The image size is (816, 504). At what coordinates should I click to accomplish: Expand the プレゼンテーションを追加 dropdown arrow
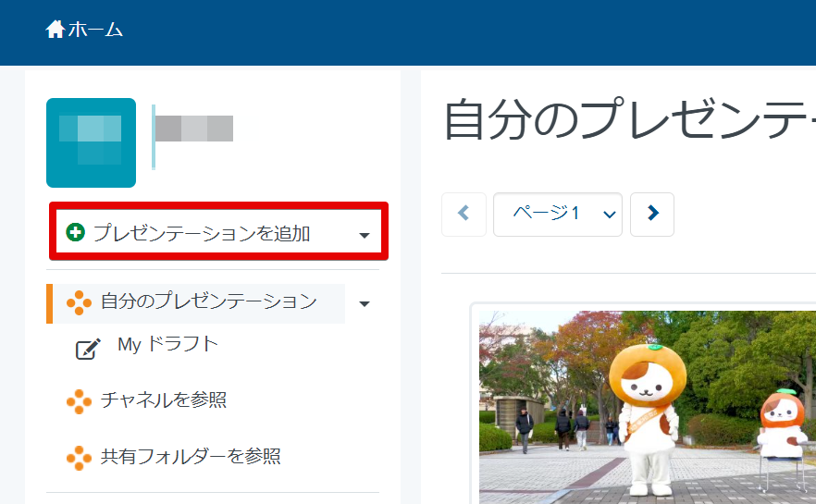[364, 235]
